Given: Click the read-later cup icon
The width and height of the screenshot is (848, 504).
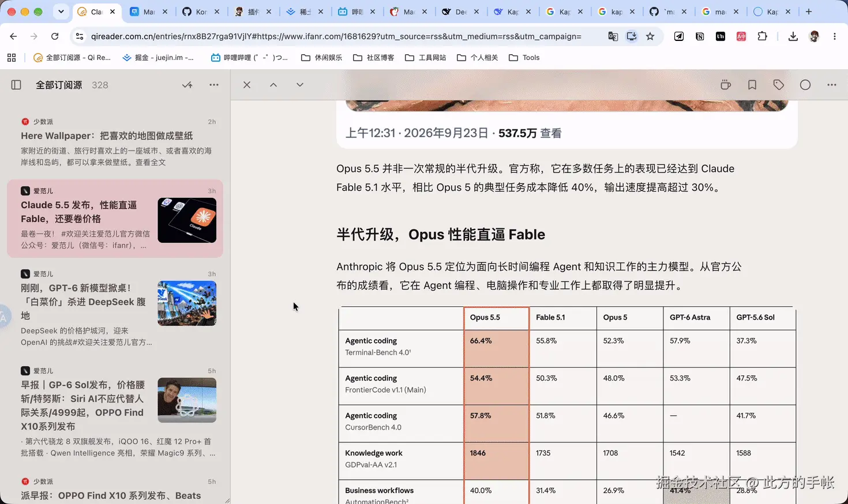Looking at the screenshot, I should tap(726, 85).
